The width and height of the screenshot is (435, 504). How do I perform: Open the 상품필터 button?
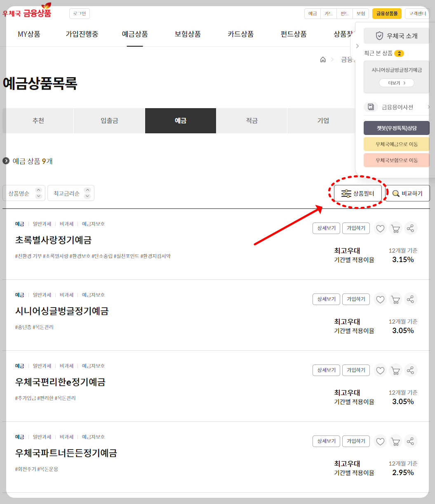[x=357, y=193]
